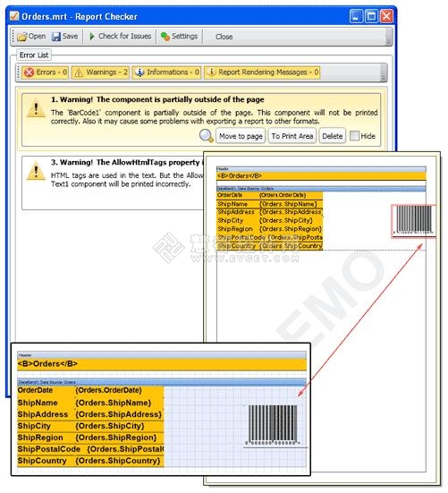Check the Hide checkbox for warning 1
Viewport: 448px width, 493px height.
[354, 136]
